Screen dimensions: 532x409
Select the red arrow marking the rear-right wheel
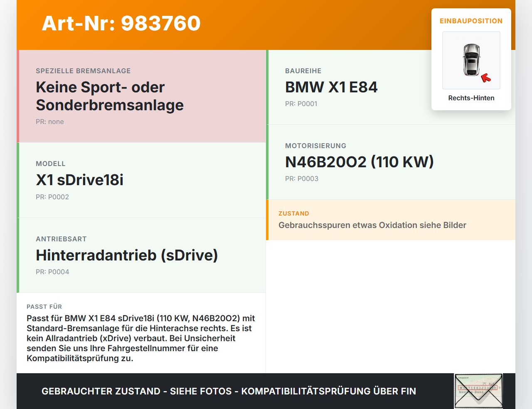click(486, 77)
